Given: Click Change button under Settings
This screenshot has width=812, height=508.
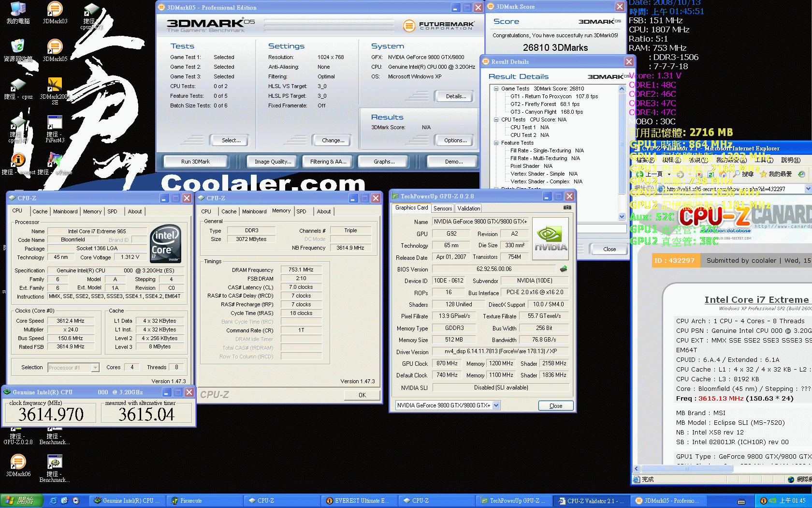Looking at the screenshot, I should (x=333, y=140).
